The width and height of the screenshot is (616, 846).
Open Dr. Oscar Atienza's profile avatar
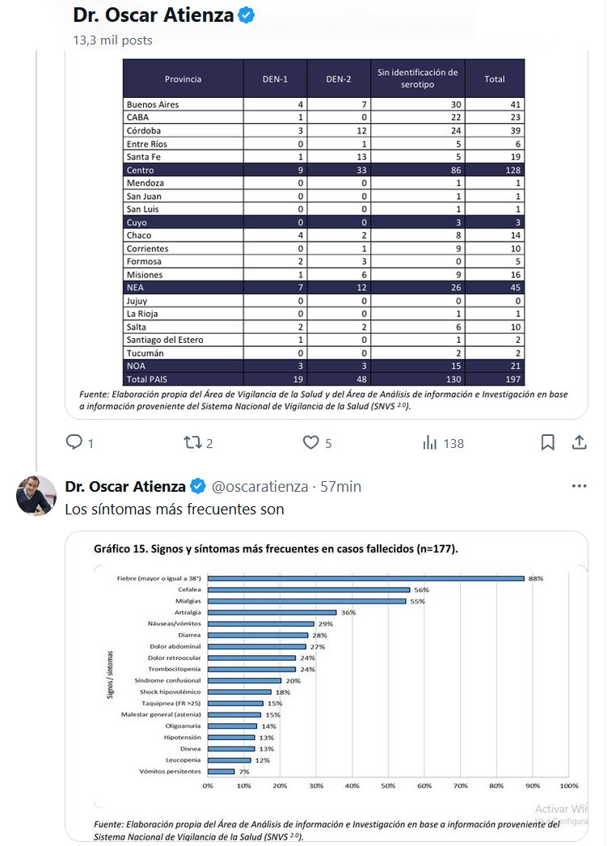(36, 495)
